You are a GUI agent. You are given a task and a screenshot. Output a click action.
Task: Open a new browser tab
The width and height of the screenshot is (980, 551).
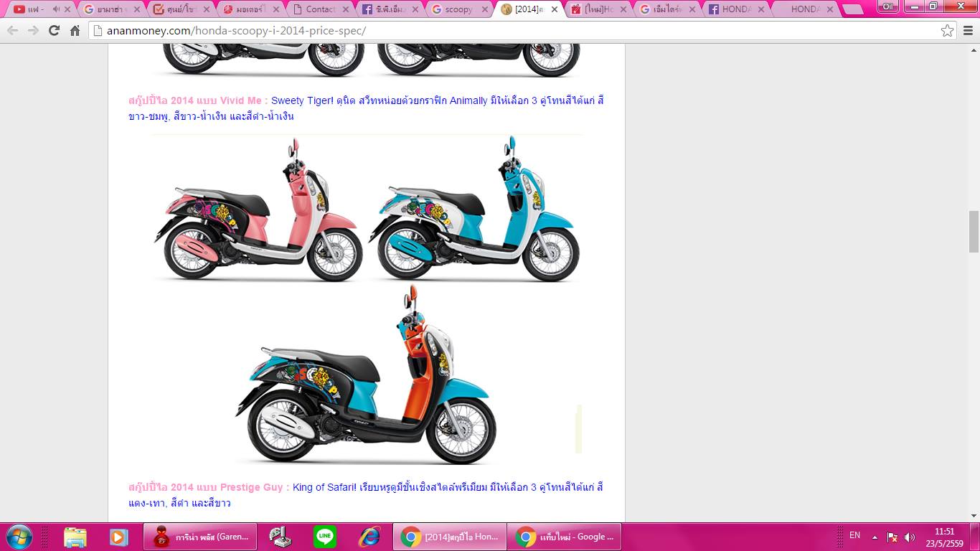pyautogui.click(x=852, y=10)
